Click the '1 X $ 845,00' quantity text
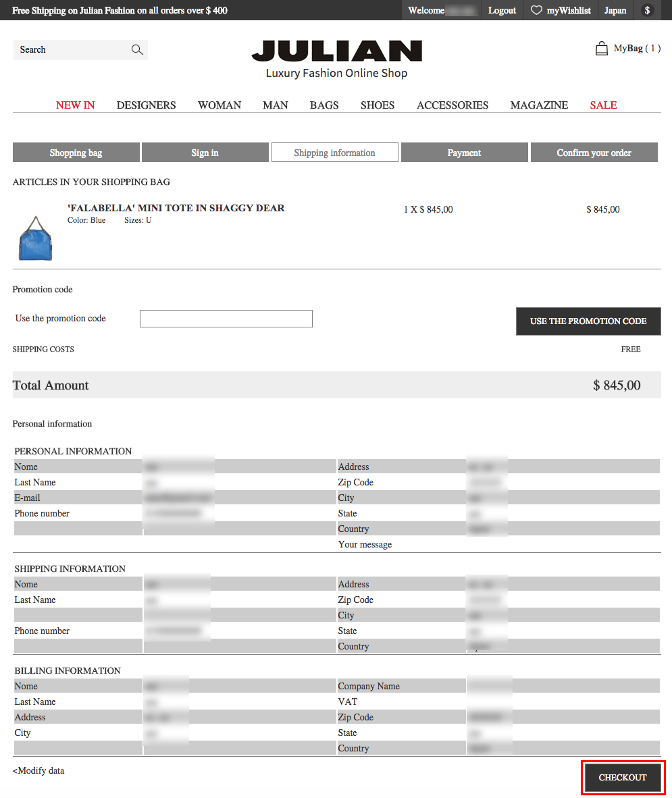This screenshot has height=798, width=672. [x=428, y=209]
